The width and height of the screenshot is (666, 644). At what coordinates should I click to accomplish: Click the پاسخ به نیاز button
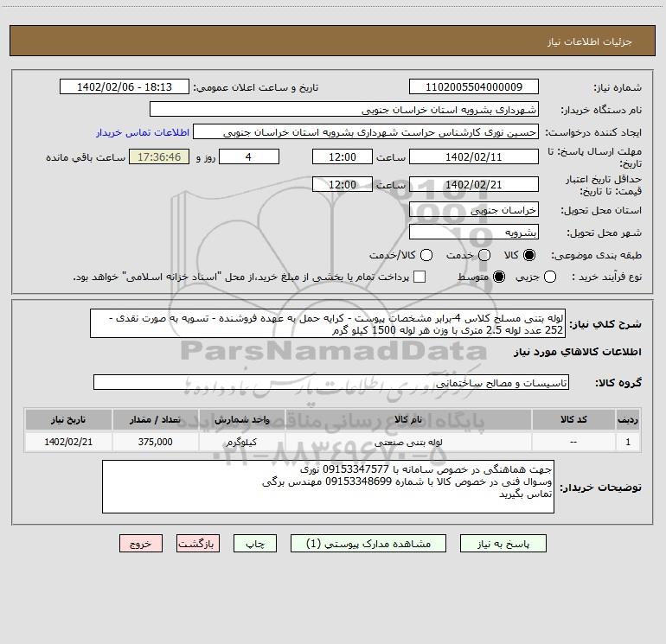pos(503,544)
